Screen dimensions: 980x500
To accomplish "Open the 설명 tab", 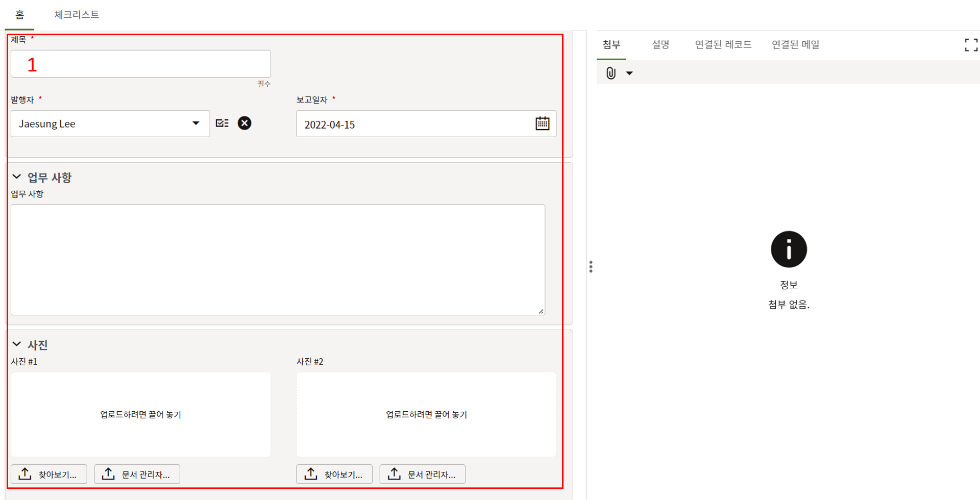I will [x=660, y=45].
